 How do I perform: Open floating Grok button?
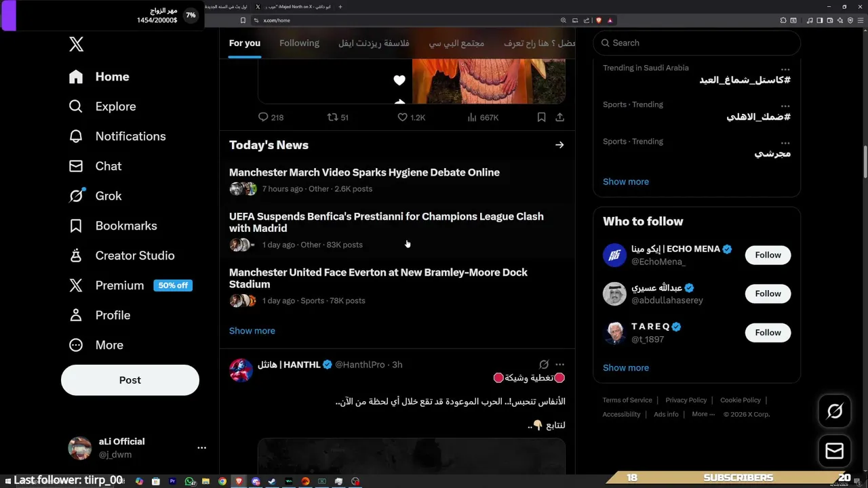(835, 411)
